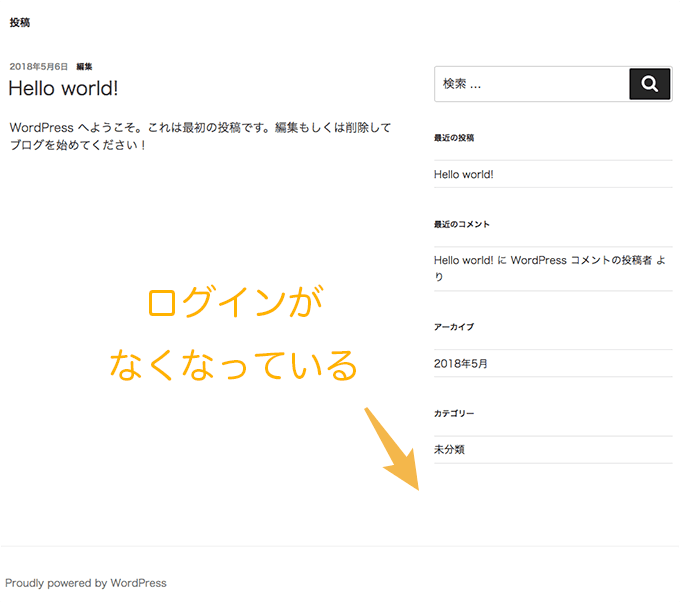Click the 編集 edit link
This screenshot has width=680, height=603.
[x=84, y=66]
